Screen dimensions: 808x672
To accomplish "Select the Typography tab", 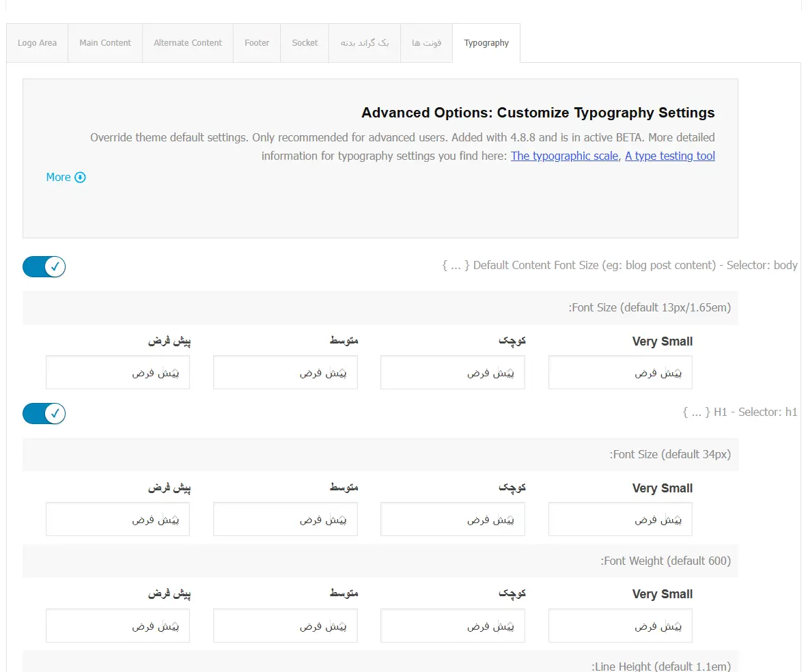I will pyautogui.click(x=486, y=43).
